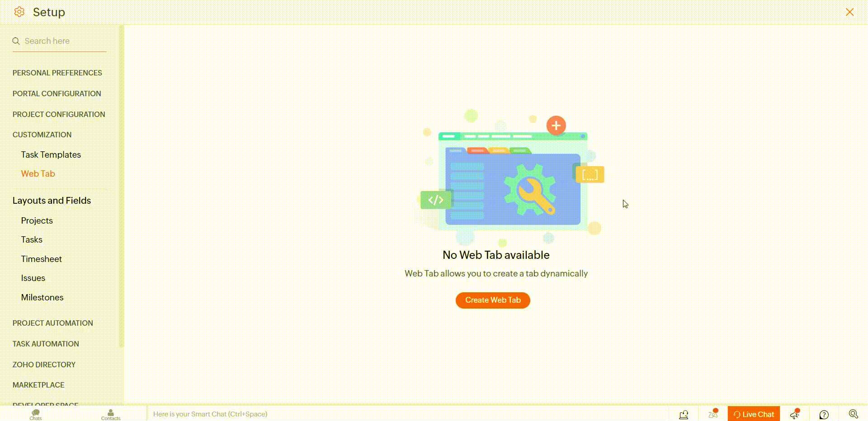Open the announcements megaphone icon
The width and height of the screenshot is (868, 421).
[x=795, y=414]
